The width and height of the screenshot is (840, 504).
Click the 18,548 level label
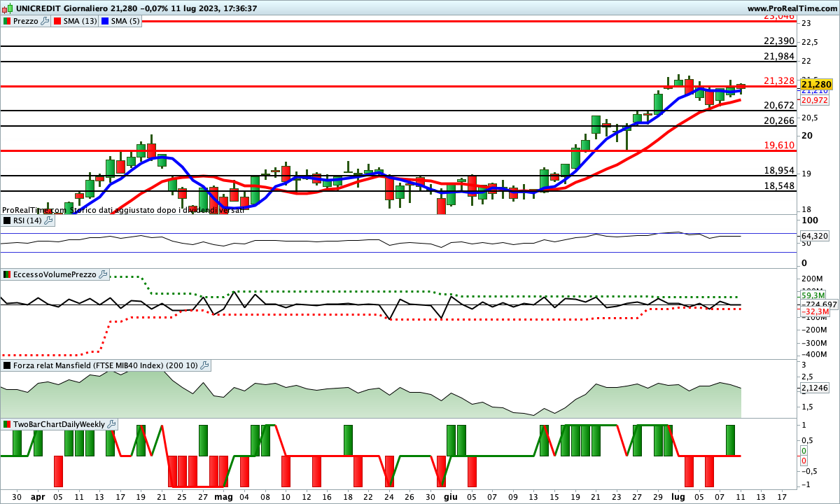click(779, 185)
